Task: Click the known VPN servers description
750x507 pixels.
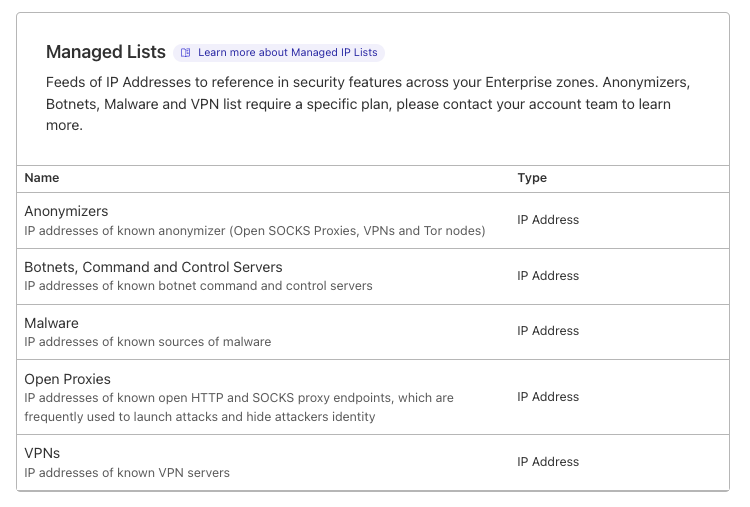Action: 127,472
